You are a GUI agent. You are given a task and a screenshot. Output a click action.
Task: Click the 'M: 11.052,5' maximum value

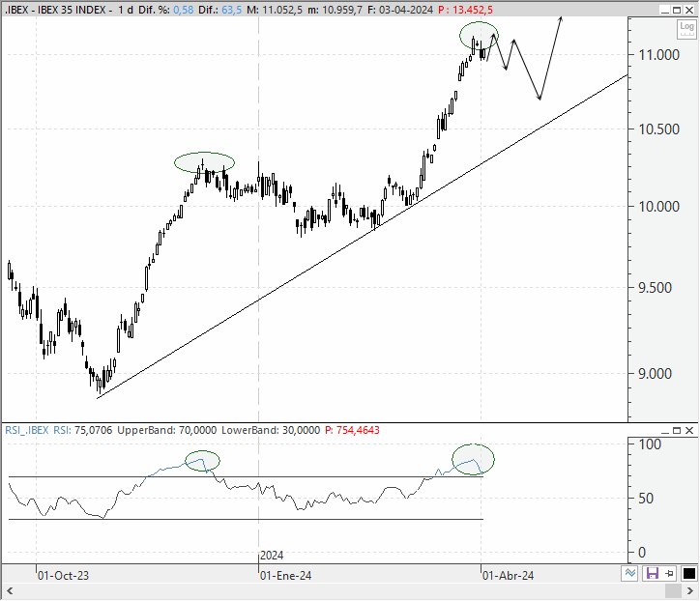click(275, 10)
